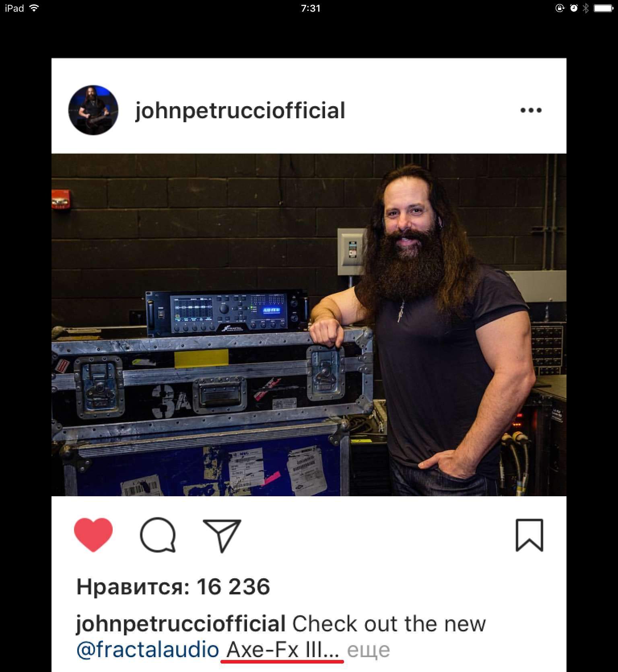
Task: Open comments with the speech bubble icon
Action: pos(158,534)
